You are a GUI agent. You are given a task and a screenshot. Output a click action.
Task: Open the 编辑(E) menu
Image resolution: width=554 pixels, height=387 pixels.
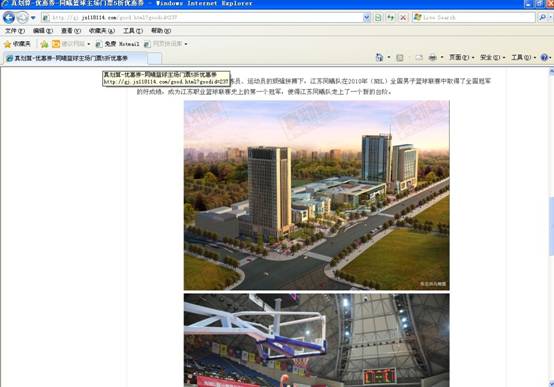[x=43, y=31]
